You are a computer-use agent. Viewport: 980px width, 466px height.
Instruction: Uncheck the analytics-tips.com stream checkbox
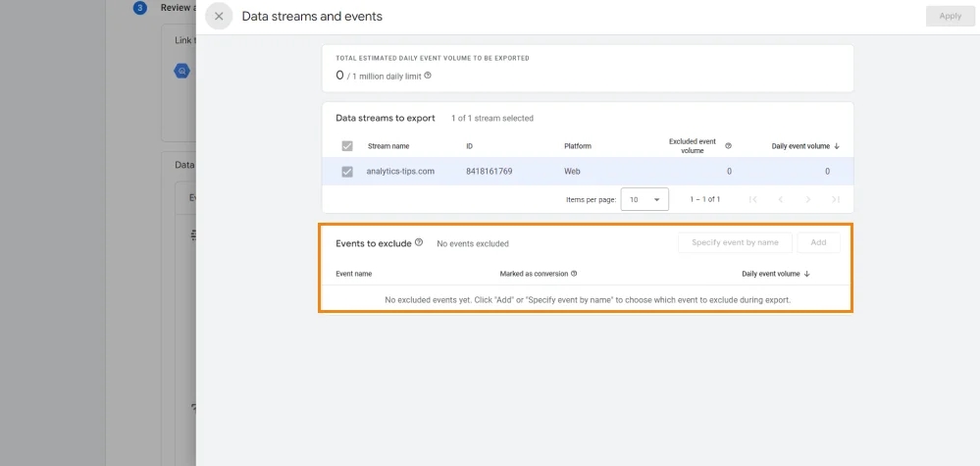[347, 171]
